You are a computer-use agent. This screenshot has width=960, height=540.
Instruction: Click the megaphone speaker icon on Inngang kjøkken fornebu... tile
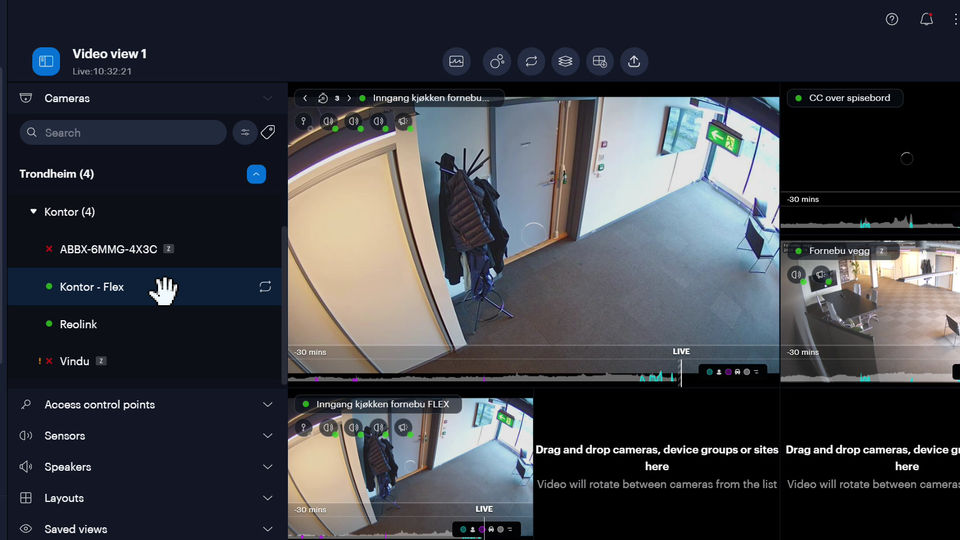click(403, 121)
